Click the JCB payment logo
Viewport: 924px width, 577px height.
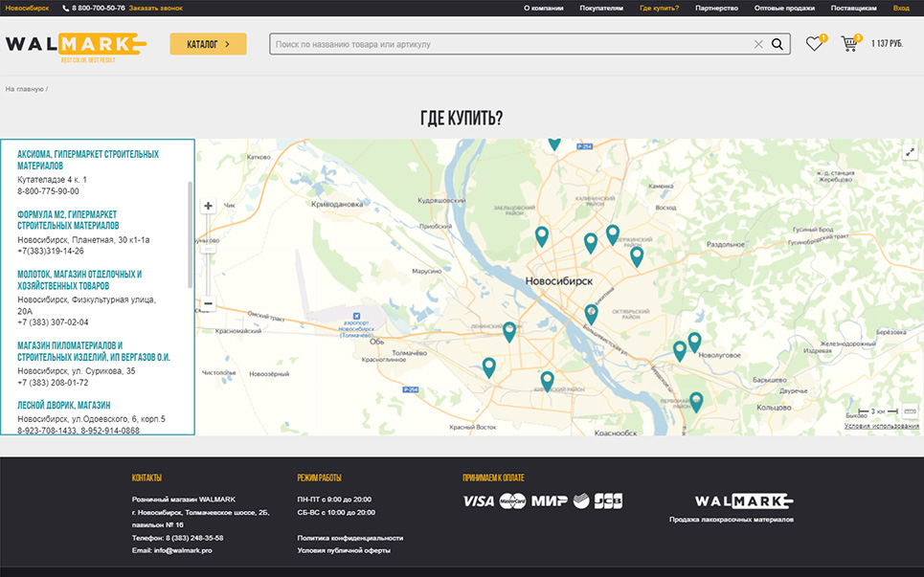(x=608, y=501)
